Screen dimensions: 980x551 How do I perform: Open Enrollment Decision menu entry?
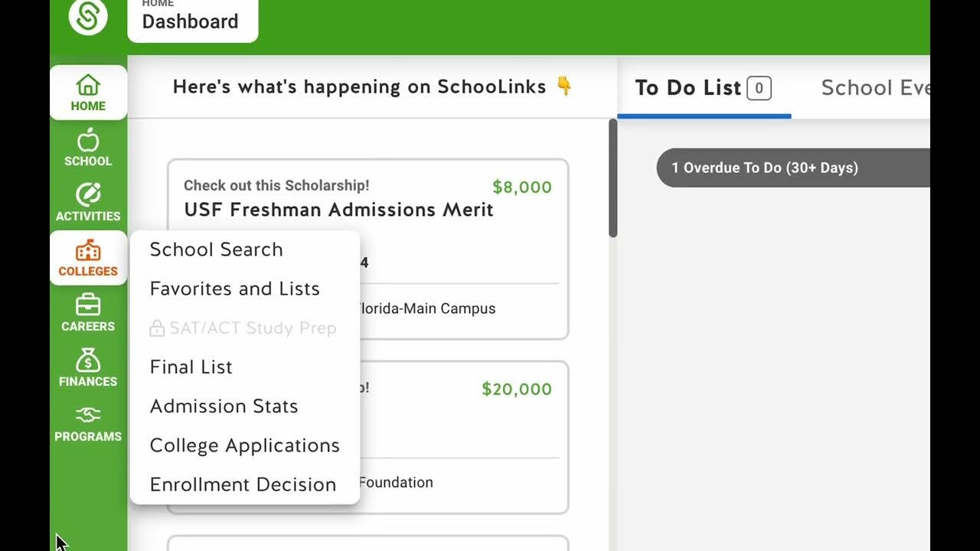(243, 484)
